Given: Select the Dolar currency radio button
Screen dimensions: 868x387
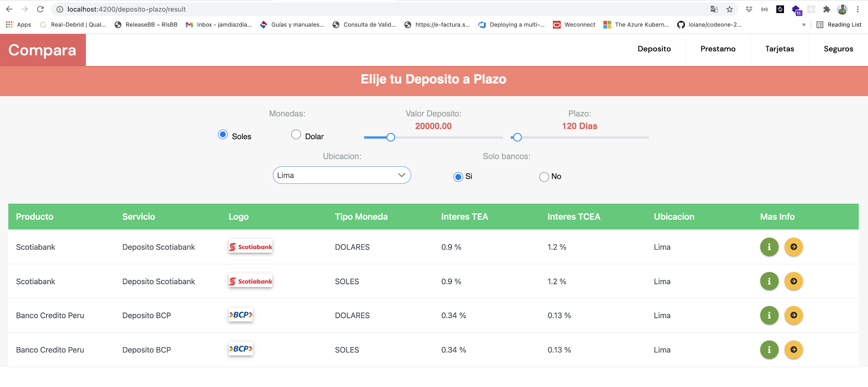Looking at the screenshot, I should click(296, 134).
